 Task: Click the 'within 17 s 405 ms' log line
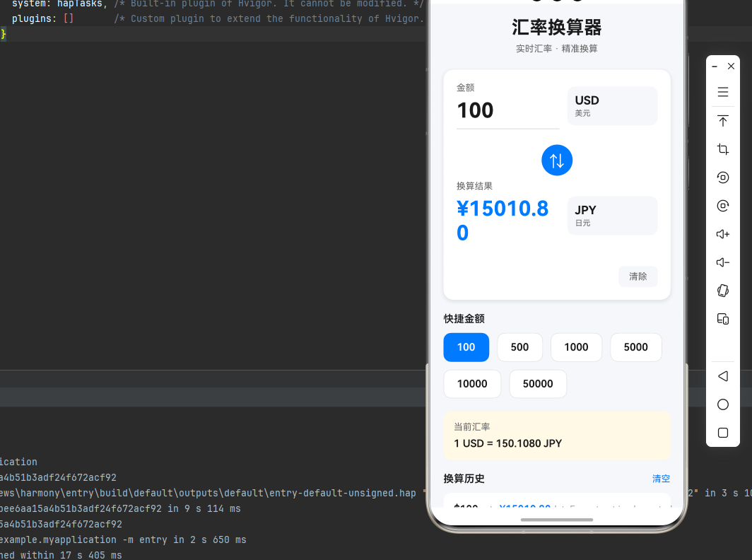(x=61, y=555)
